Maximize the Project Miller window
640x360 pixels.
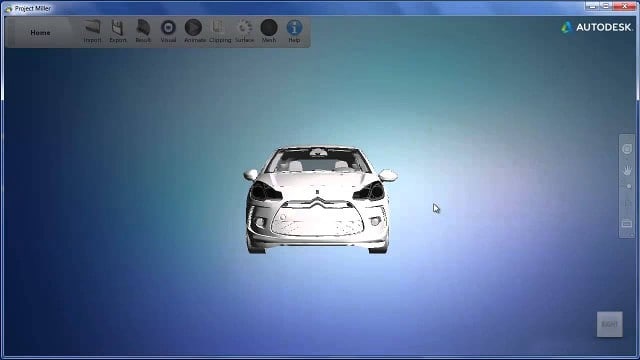point(606,6)
